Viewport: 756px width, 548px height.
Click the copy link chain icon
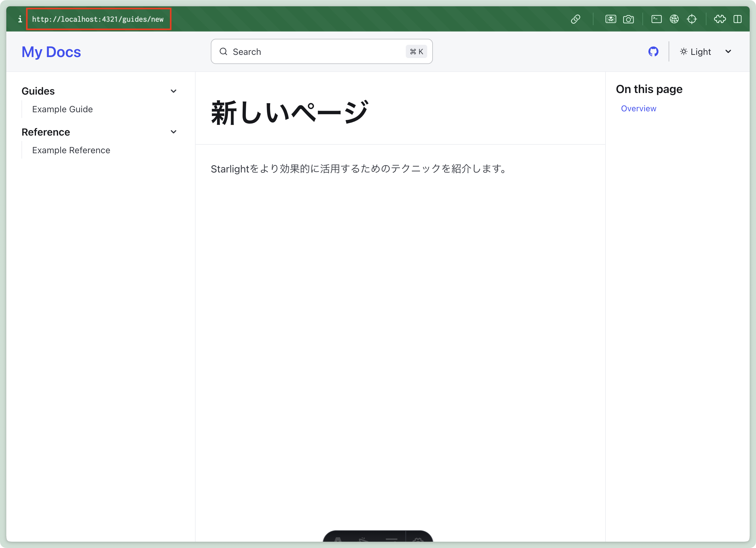[576, 19]
